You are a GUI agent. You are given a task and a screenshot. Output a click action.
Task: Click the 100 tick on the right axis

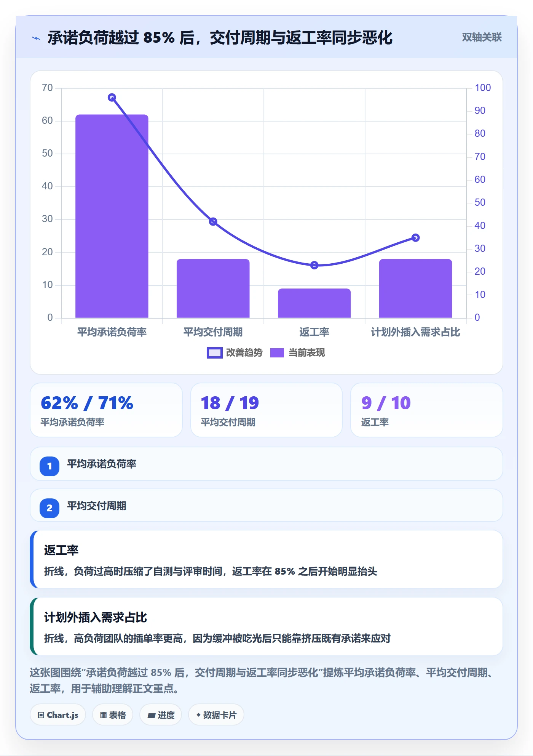483,88
